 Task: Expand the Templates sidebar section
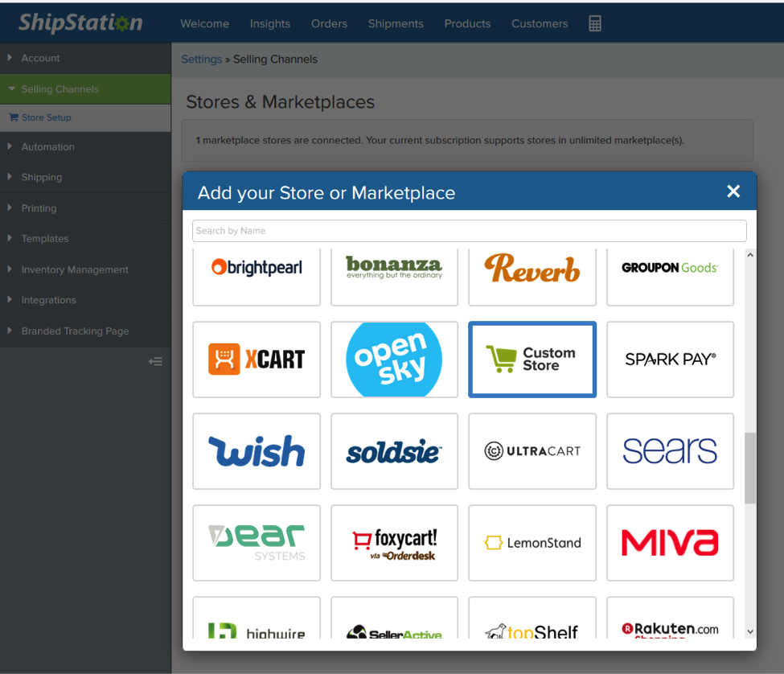85,239
